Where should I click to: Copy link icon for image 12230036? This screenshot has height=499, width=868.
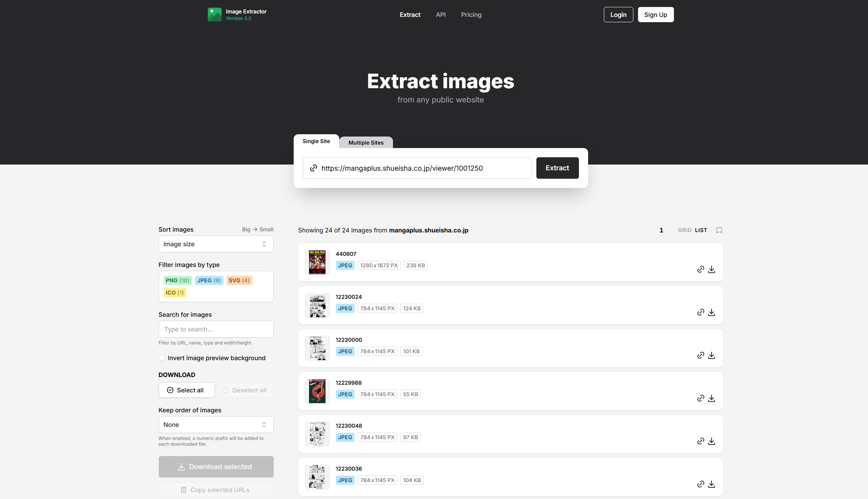(700, 484)
